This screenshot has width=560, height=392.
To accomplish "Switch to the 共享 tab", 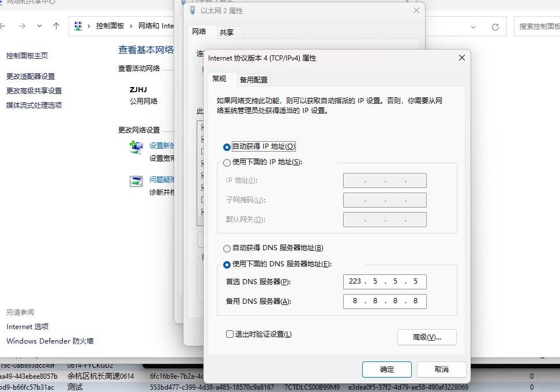I will (x=227, y=33).
